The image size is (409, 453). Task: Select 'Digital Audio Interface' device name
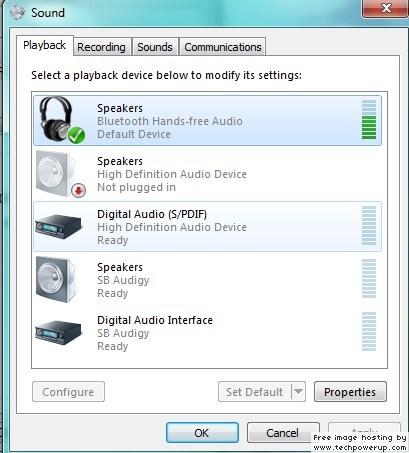pos(155,320)
